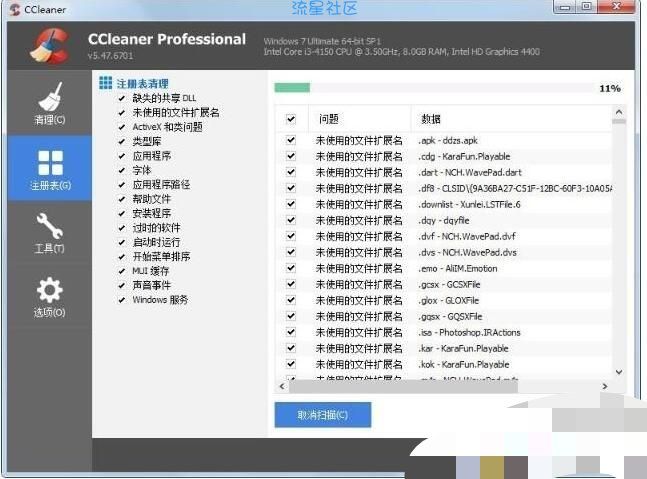Toggle 应用程序 option
This screenshot has width=647, height=479.
pos(122,156)
